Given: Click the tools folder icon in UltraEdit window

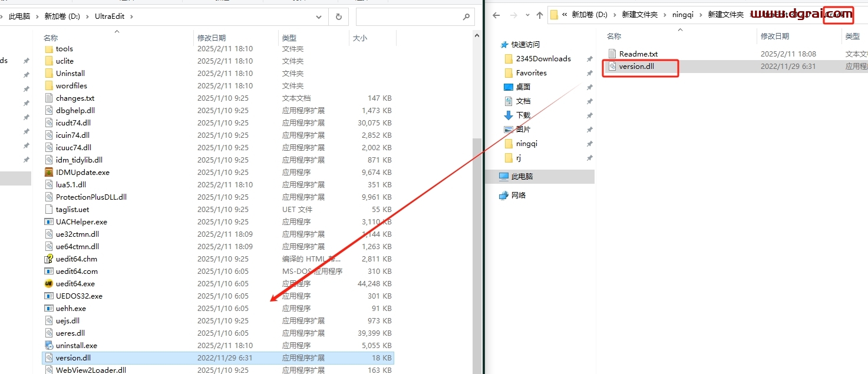Looking at the screenshot, I should (x=49, y=49).
